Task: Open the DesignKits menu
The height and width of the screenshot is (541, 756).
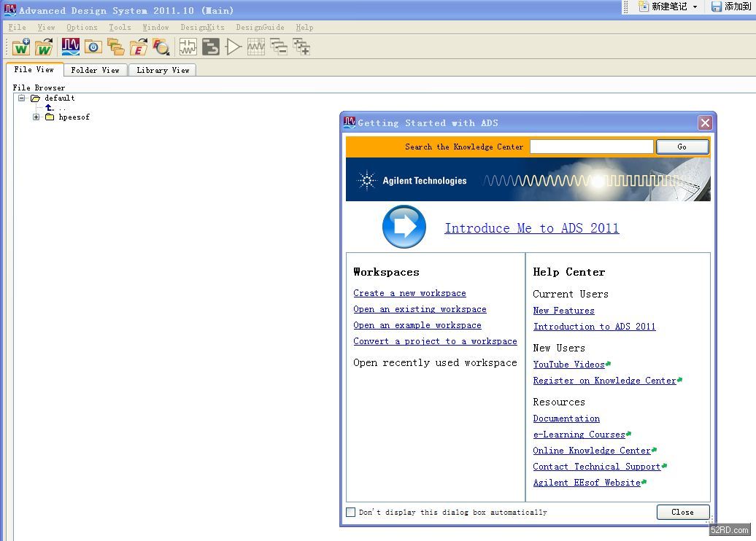Action: [x=203, y=28]
